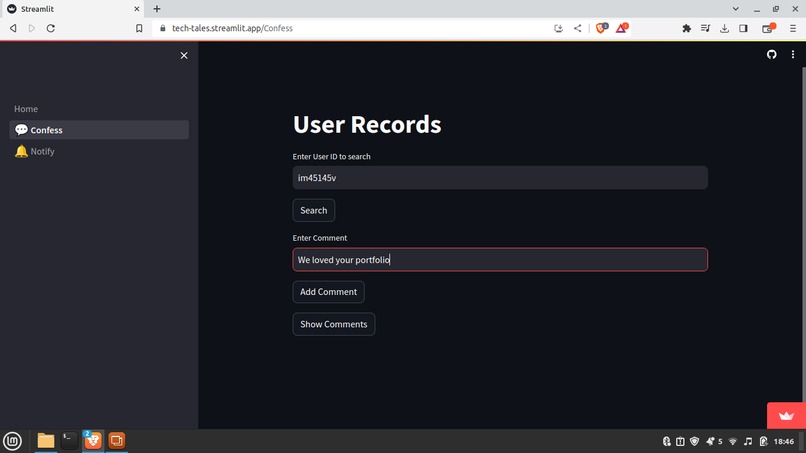Click the Add Comment button
806x453 pixels.
[328, 292]
